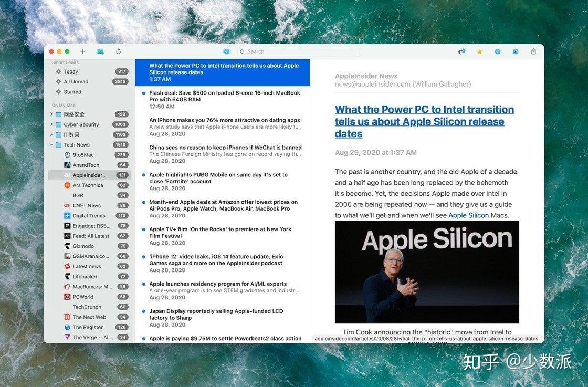Click the Apple Silicon Tim Cook image
The width and height of the screenshot is (588, 387).
pyautogui.click(x=427, y=272)
